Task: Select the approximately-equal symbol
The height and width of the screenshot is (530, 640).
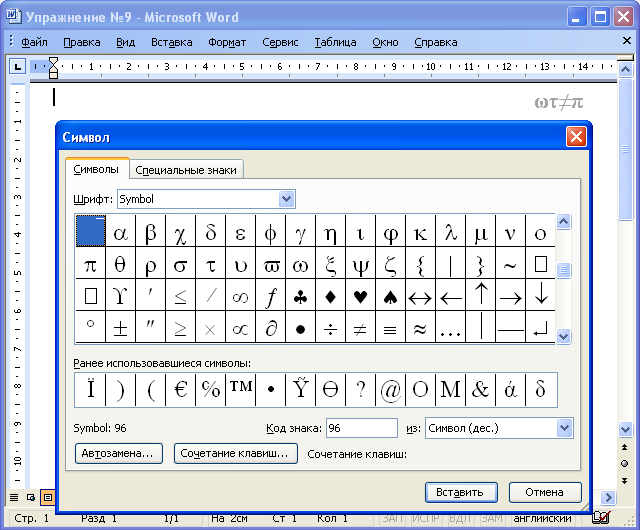Action: [x=420, y=327]
